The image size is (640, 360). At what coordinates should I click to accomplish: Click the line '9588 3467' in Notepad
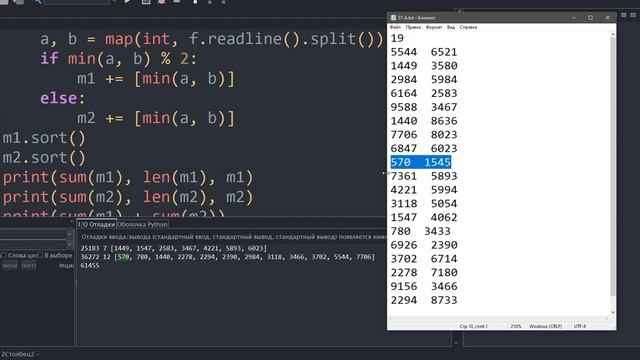tap(424, 107)
